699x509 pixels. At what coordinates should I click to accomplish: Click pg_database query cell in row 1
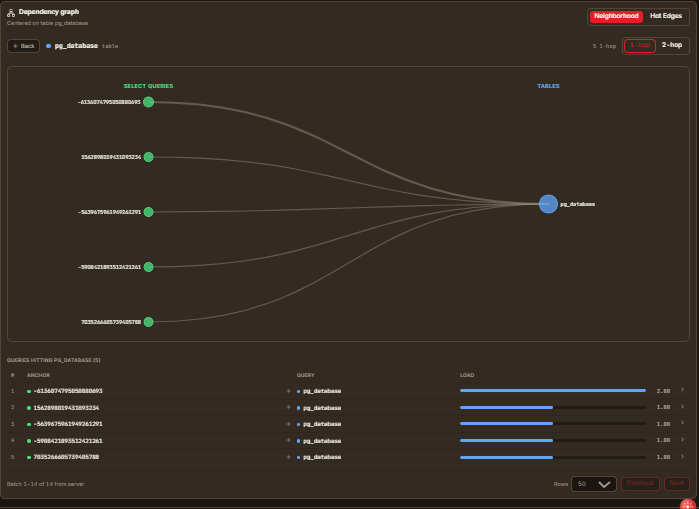[x=322, y=391]
